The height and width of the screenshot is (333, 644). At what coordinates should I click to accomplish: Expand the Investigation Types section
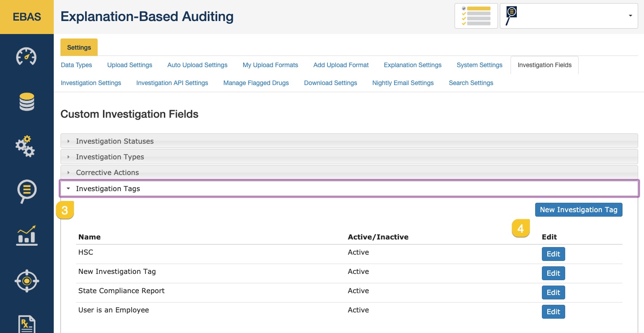[110, 157]
